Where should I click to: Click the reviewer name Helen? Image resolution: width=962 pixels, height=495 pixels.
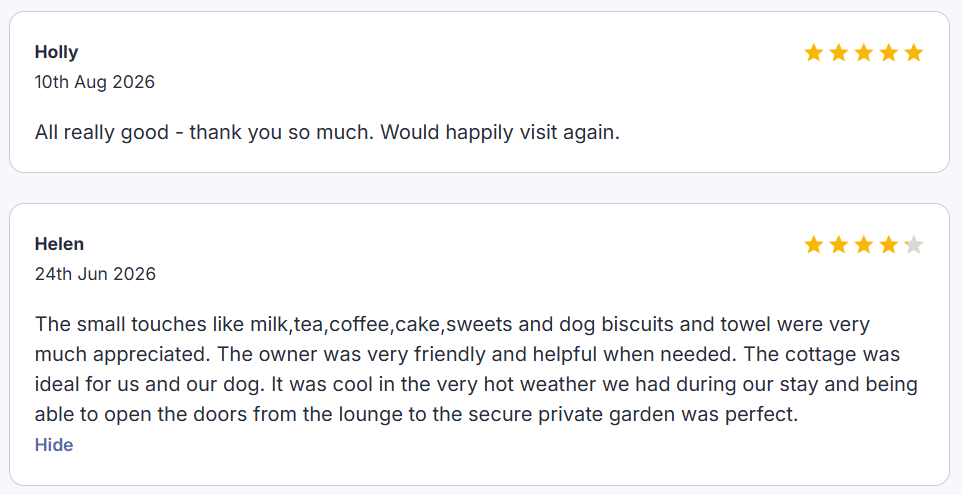(60, 244)
